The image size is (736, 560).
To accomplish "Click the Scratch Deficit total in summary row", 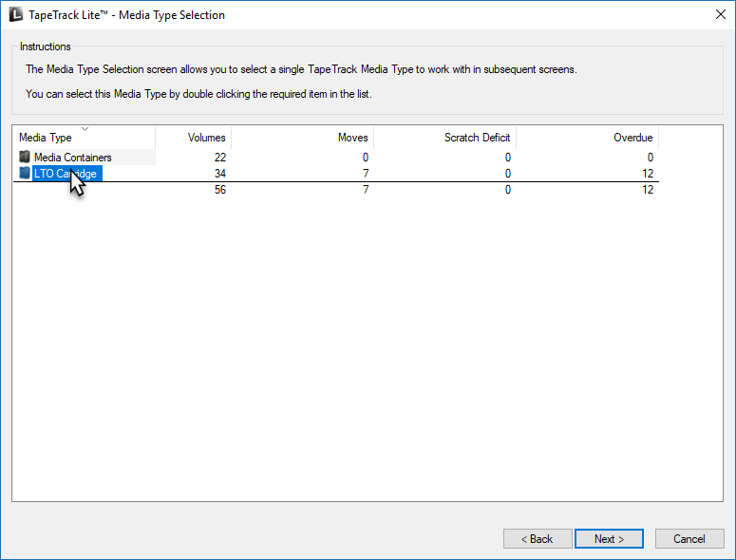I will [508, 190].
